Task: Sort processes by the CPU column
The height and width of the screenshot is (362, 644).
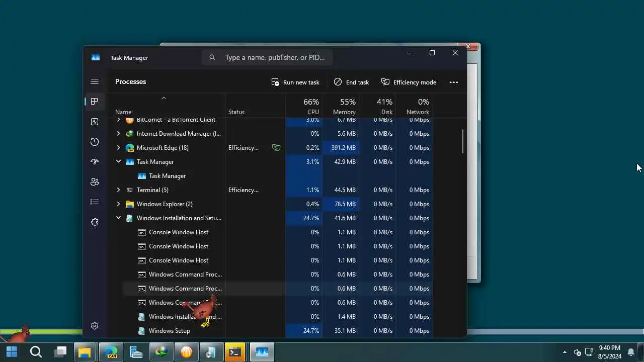Action: coord(304,107)
